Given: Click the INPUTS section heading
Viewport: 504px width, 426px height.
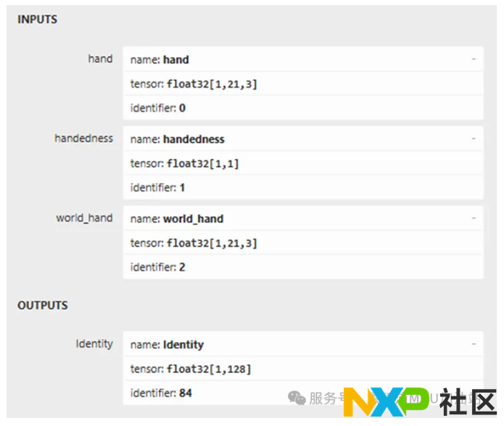Looking at the screenshot, I should click(x=37, y=20).
